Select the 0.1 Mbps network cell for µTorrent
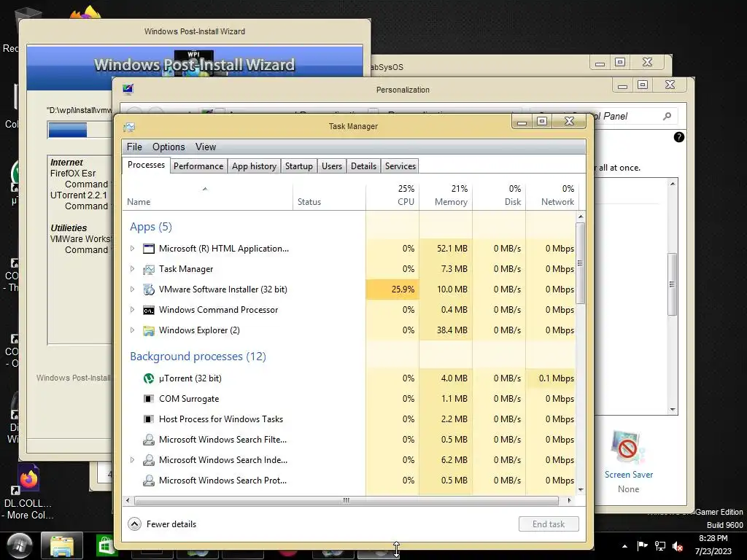Image resolution: width=747 pixels, height=560 pixels. (x=551, y=378)
